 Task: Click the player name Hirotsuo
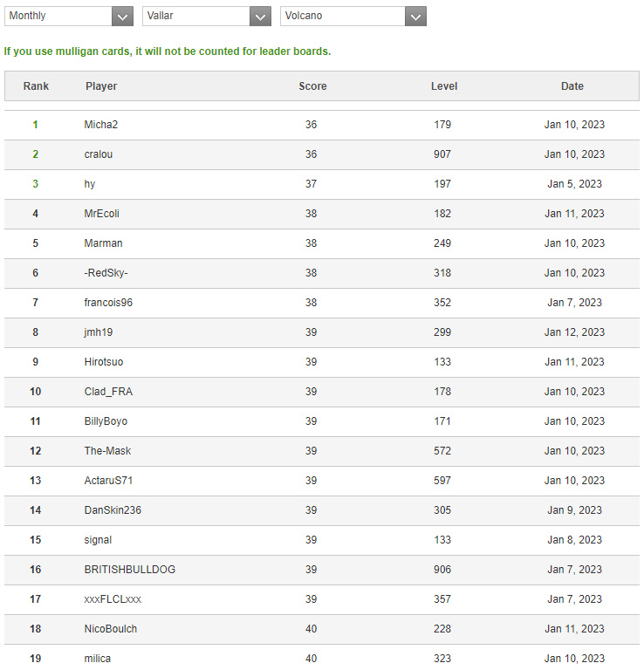click(x=104, y=362)
